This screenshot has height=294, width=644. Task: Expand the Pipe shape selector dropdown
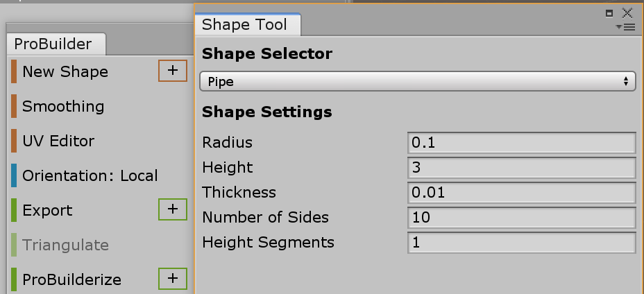[417, 81]
